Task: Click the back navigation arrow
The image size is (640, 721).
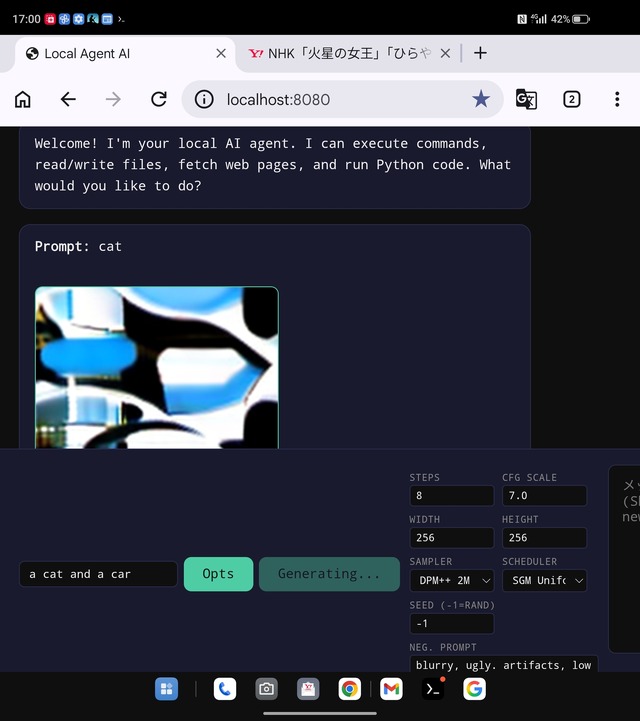Action: coord(68,99)
